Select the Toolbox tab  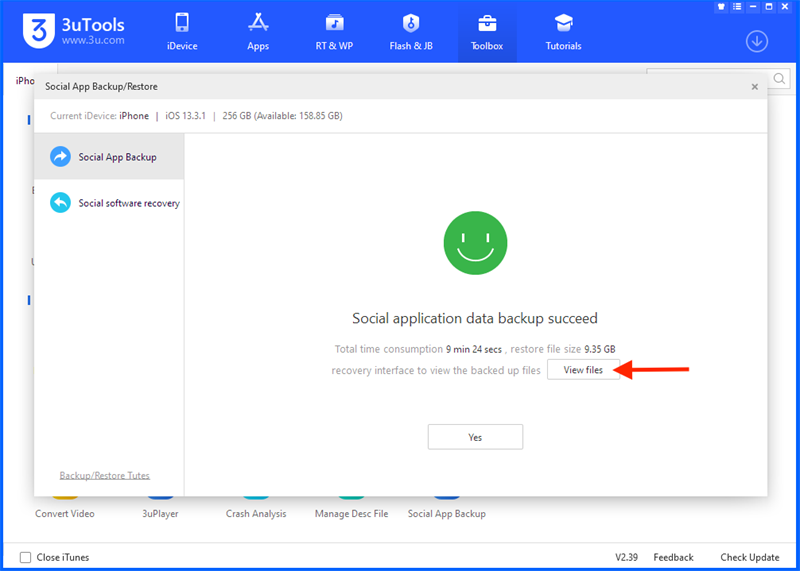(x=487, y=32)
